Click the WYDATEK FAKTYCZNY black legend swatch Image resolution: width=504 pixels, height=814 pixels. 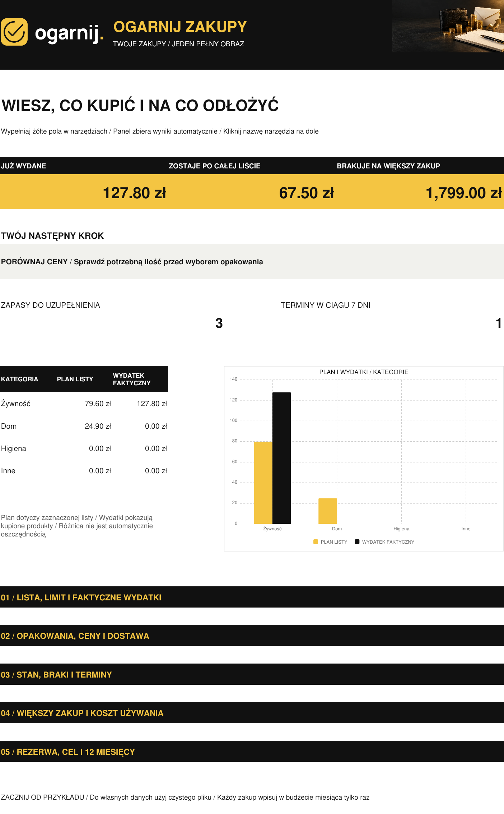[x=357, y=542]
